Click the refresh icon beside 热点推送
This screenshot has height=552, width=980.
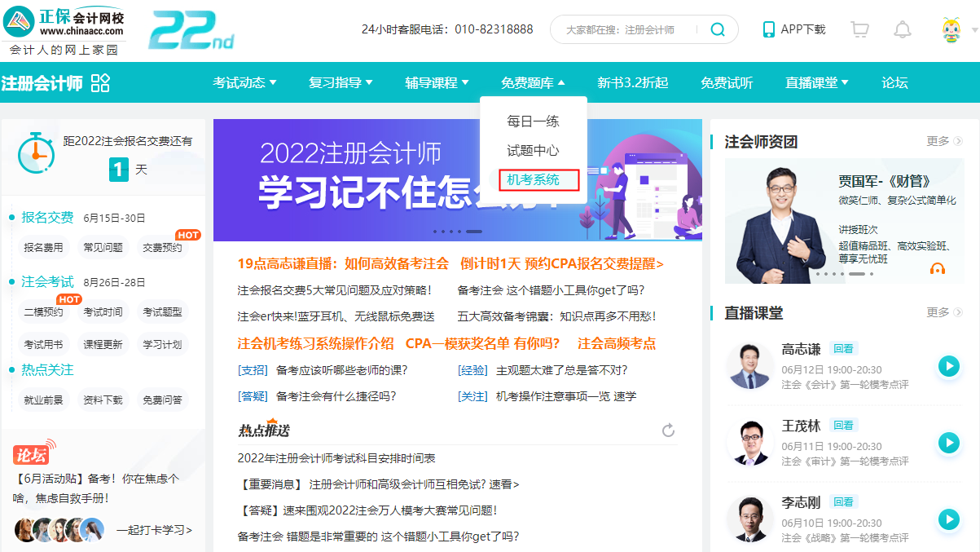coord(669,430)
